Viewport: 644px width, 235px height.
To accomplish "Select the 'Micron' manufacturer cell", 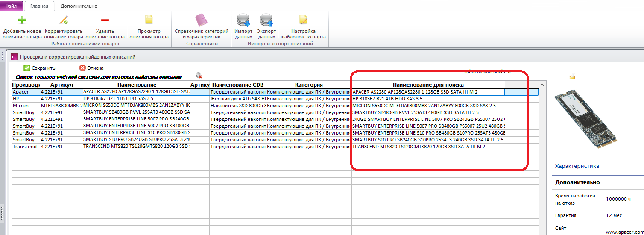I will coord(26,106).
